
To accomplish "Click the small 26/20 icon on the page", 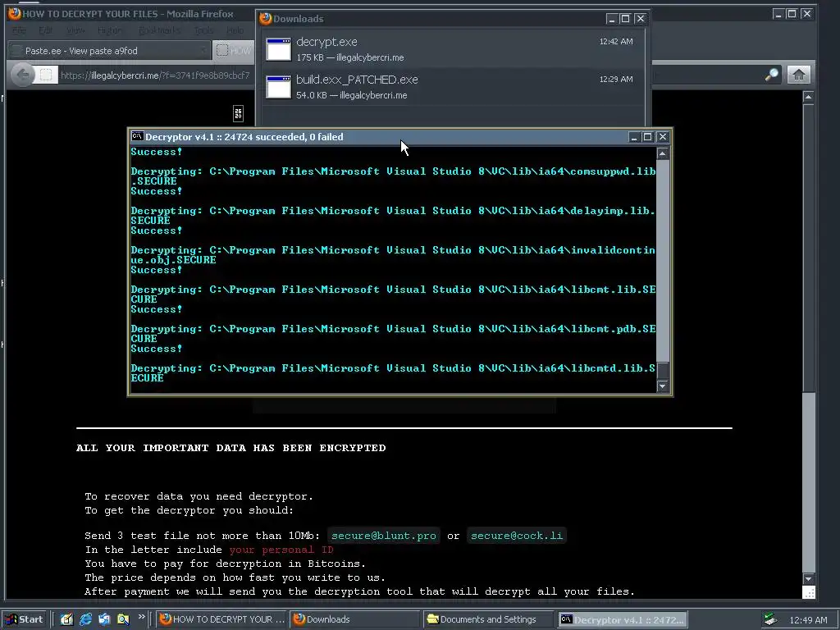I will tap(239, 113).
